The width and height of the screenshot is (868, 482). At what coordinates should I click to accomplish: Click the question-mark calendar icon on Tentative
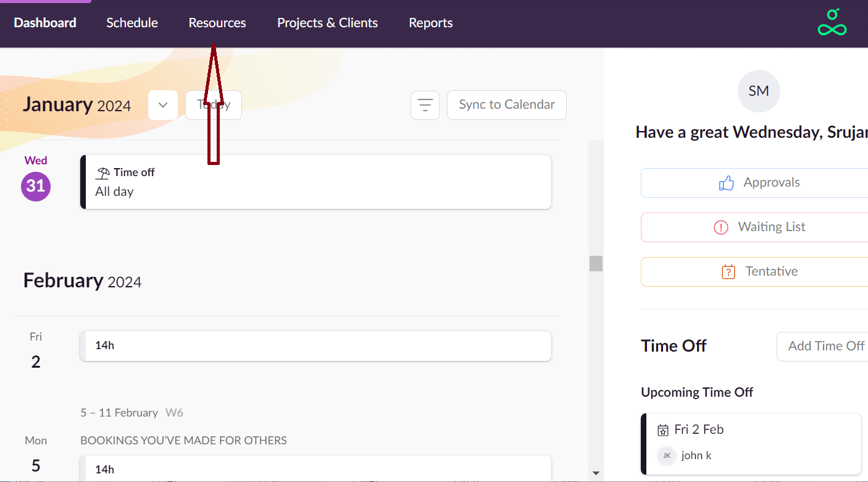[x=728, y=272]
